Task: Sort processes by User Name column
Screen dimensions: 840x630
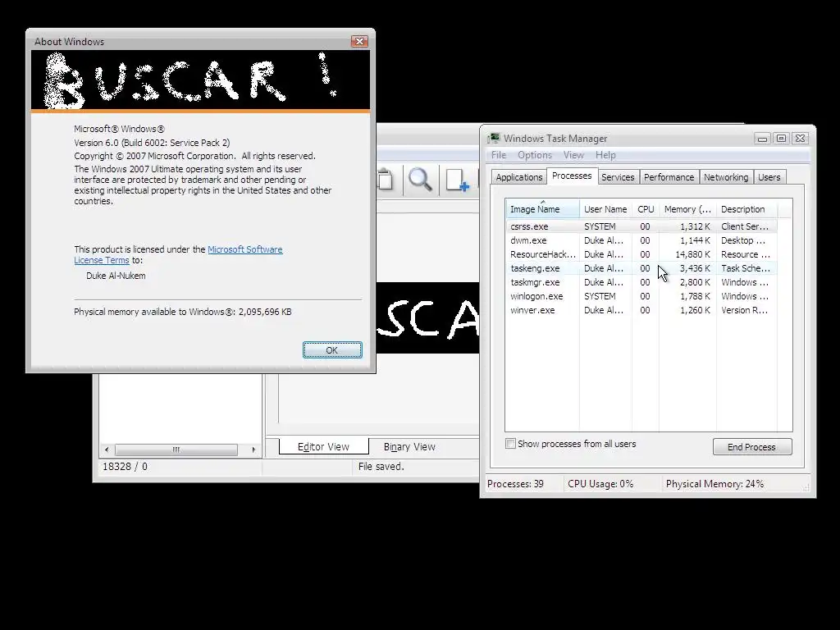Action: pos(605,209)
